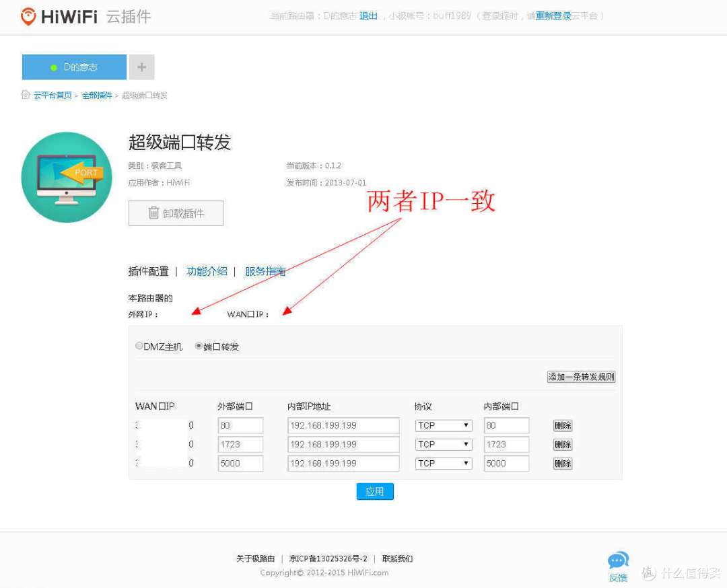The height and width of the screenshot is (588, 727).
Task: Delete the port 1723 forwarding rule
Action: click(563, 444)
